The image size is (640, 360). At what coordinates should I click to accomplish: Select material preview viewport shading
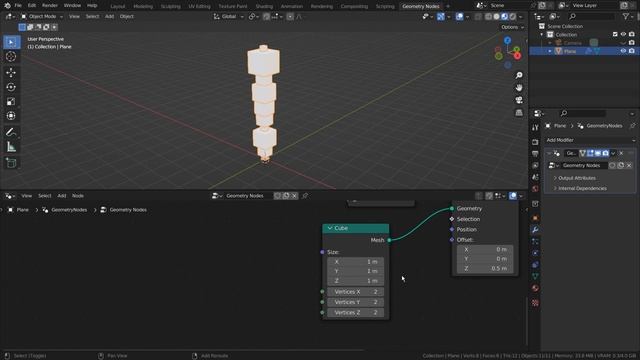point(504,17)
